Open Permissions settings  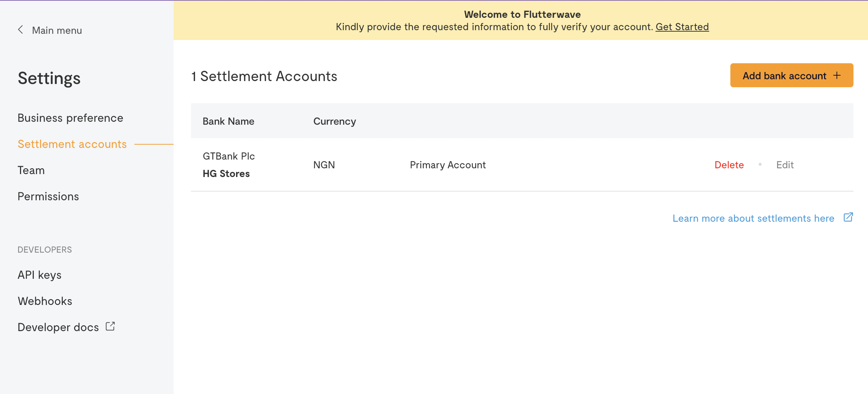pyautogui.click(x=48, y=196)
